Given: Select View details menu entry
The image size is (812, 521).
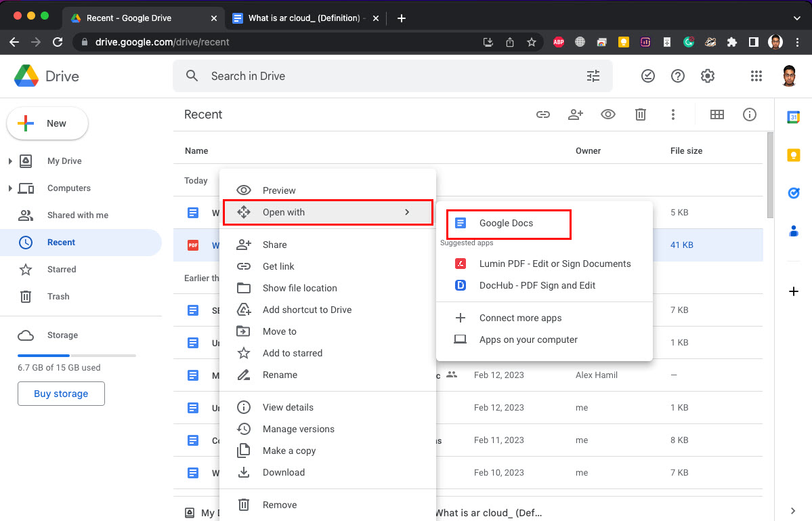Looking at the screenshot, I should pyautogui.click(x=329, y=407).
